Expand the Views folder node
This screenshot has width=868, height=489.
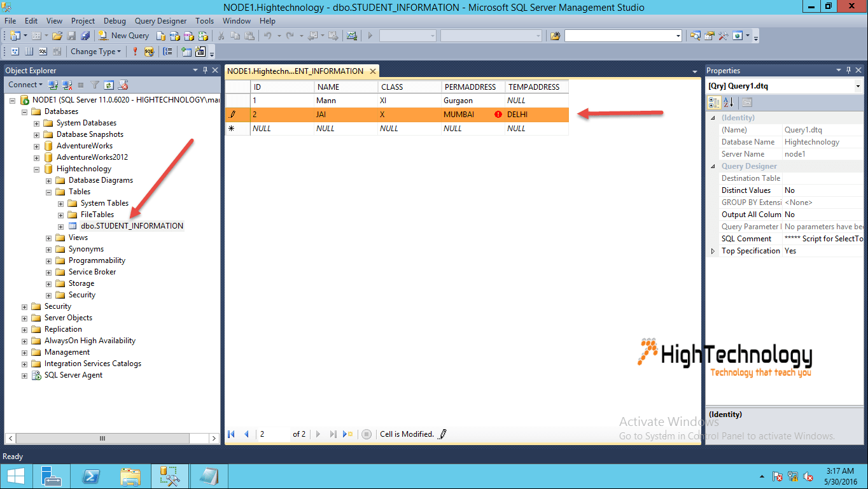pos(49,237)
